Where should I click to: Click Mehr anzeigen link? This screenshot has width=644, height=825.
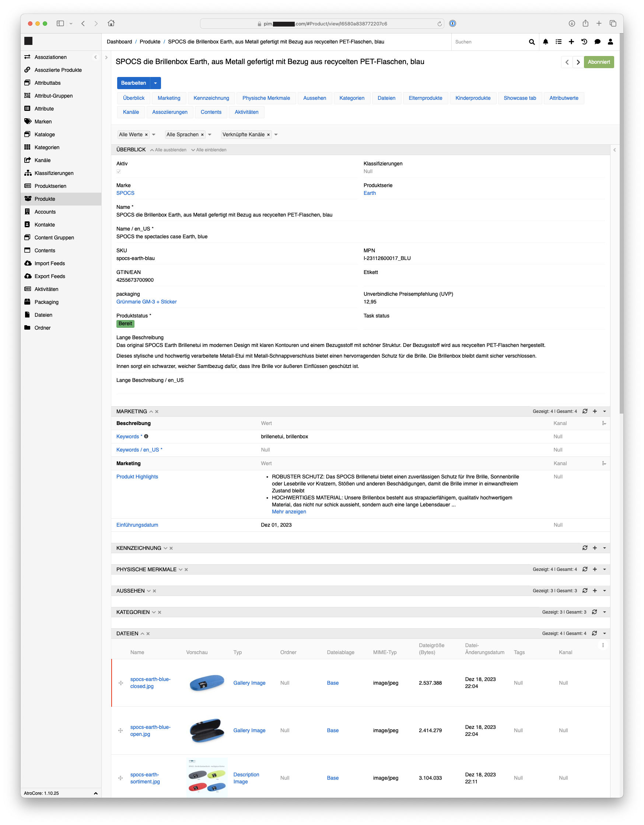click(289, 512)
